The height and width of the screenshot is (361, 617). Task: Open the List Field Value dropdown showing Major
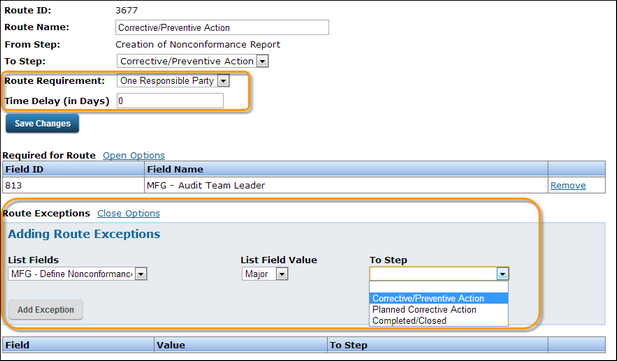[265, 274]
